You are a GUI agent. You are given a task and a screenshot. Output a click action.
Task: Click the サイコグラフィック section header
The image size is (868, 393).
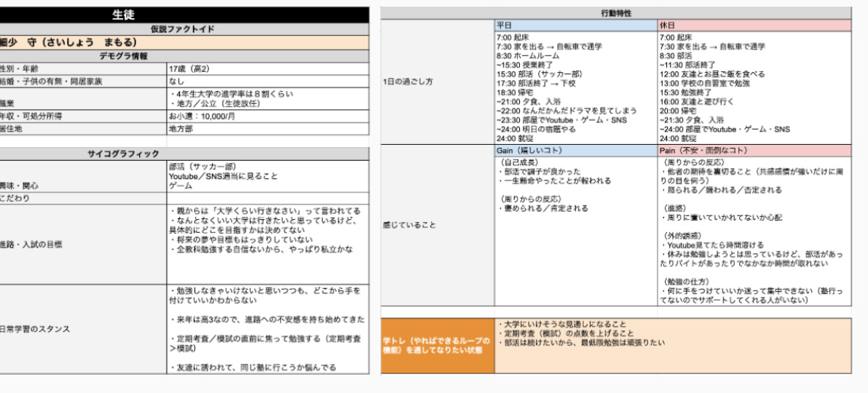tap(184, 154)
